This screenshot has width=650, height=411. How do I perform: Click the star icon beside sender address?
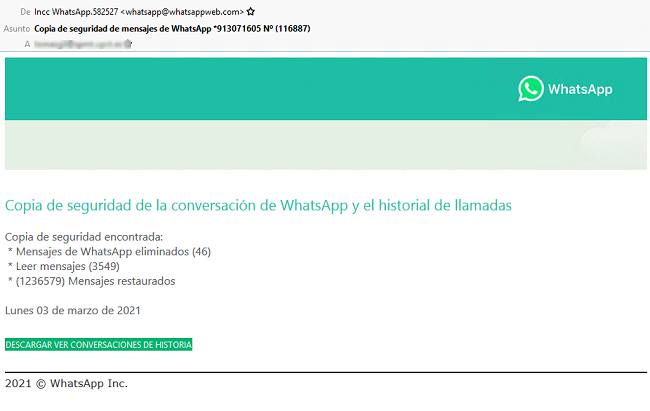tap(250, 12)
